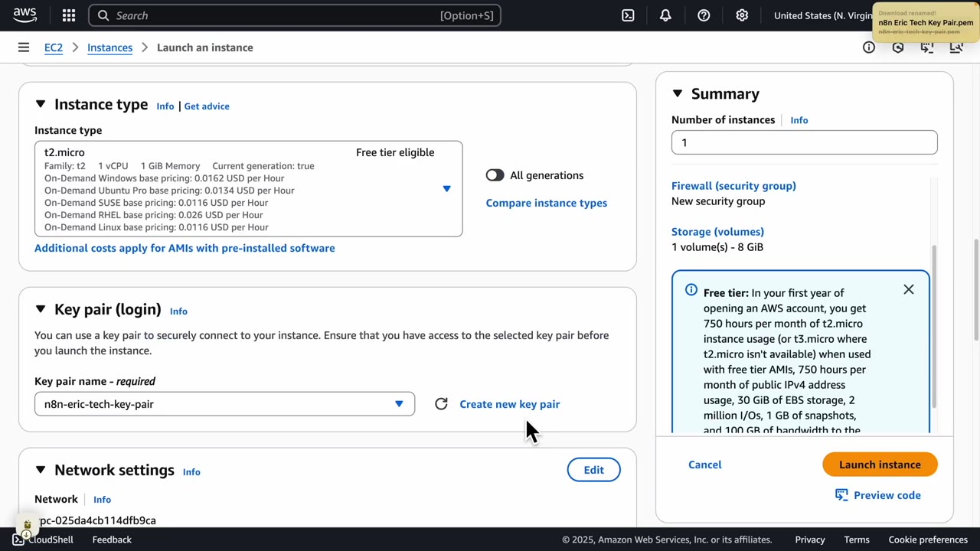Click Firewall (security group) summary link
The image size is (980, 551).
733,186
